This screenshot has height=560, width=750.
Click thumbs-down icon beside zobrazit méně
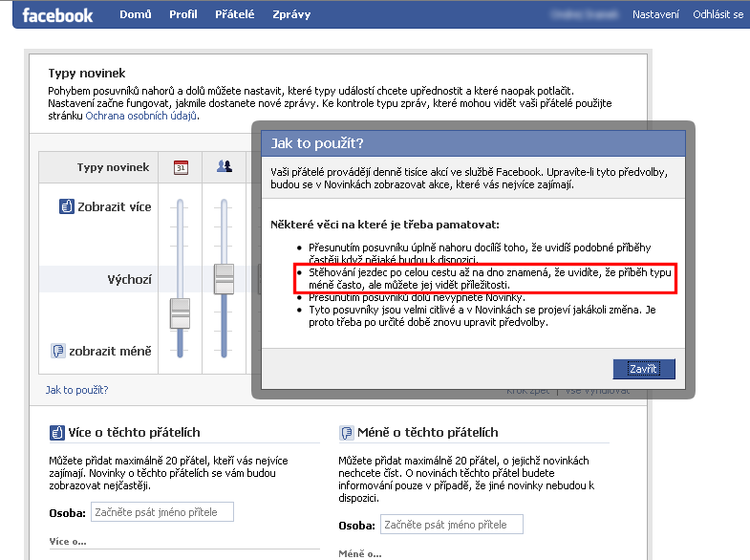pyautogui.click(x=58, y=351)
